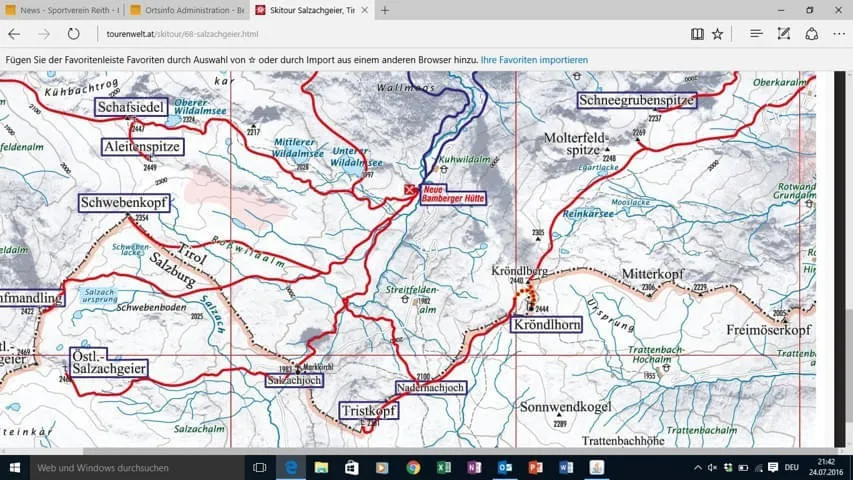Launch Google Chrome from the taskbar

[x=413, y=467]
